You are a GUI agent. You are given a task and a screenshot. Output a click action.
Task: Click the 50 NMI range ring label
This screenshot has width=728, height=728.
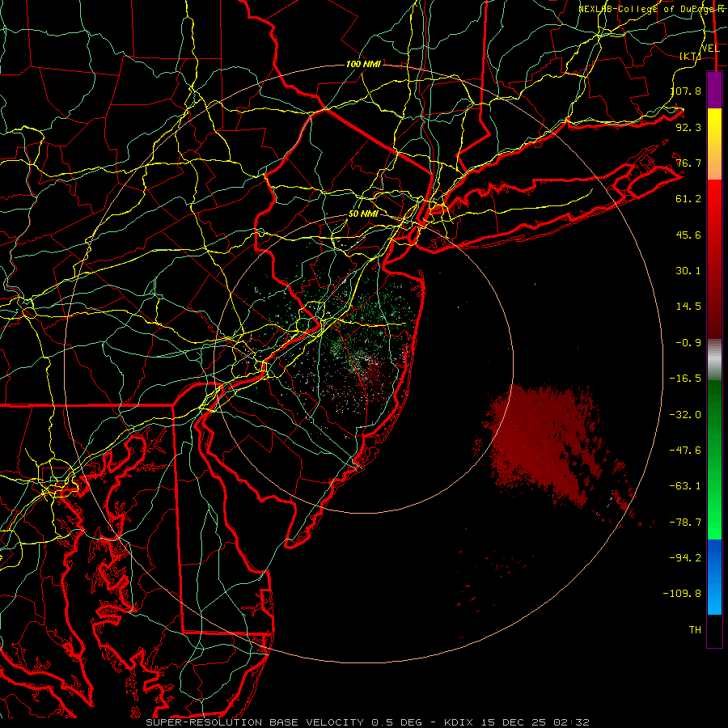363,214
